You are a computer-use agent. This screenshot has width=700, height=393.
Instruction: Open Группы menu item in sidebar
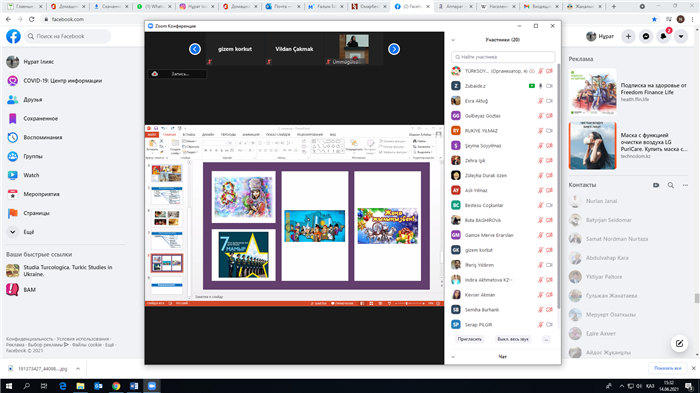33,156
